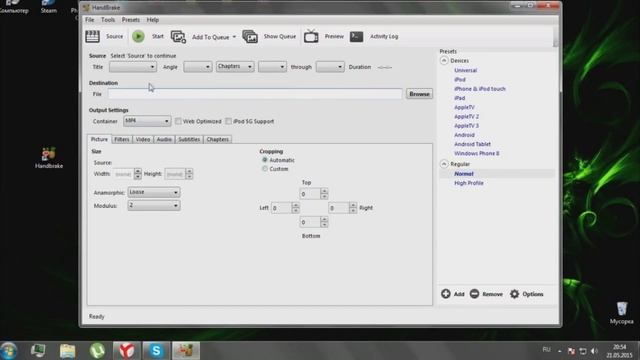Switch to the Subtitles tab
Image resolution: width=640 pixels, height=360 pixels.
pos(189,139)
